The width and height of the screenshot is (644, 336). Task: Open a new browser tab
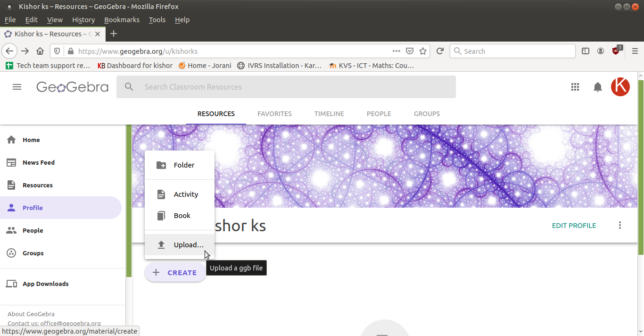coord(114,34)
